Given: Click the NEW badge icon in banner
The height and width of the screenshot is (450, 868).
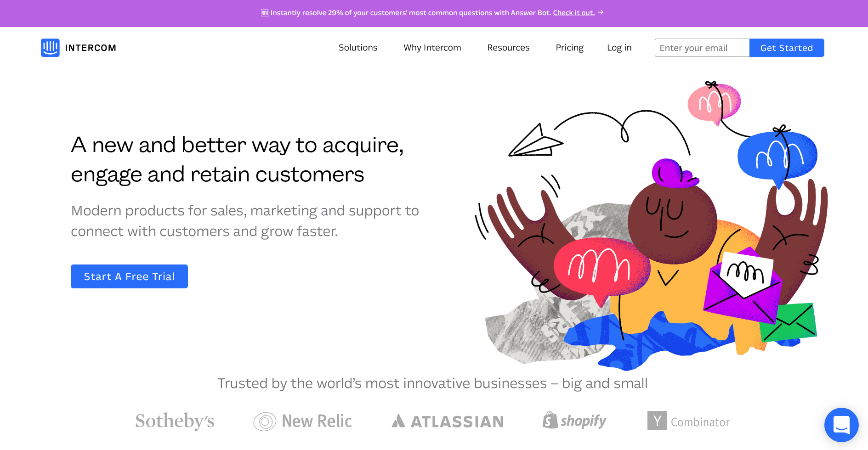Looking at the screenshot, I should (x=265, y=13).
